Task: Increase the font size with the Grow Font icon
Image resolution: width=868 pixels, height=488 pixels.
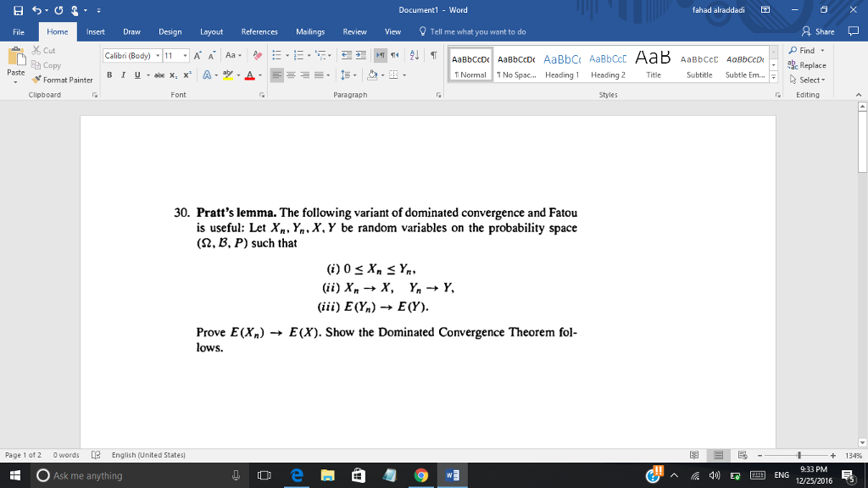Action: coord(198,56)
